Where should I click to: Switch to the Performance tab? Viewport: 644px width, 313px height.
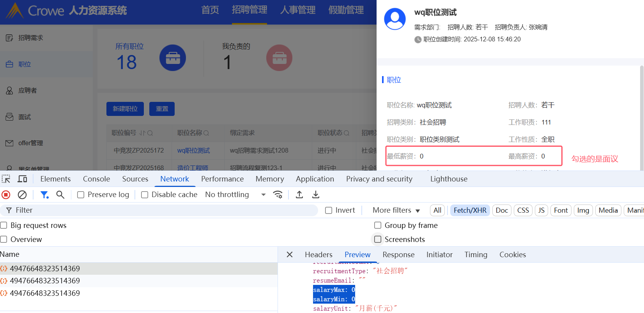(222, 179)
